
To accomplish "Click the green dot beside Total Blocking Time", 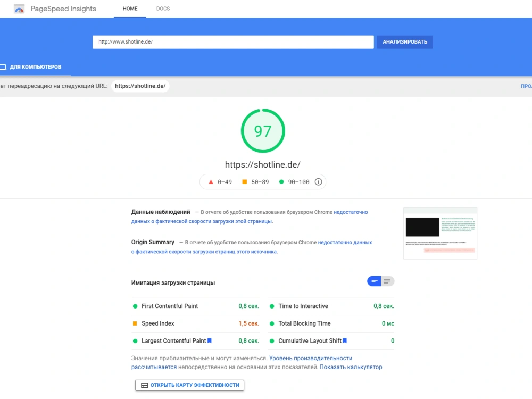I will [x=272, y=323].
